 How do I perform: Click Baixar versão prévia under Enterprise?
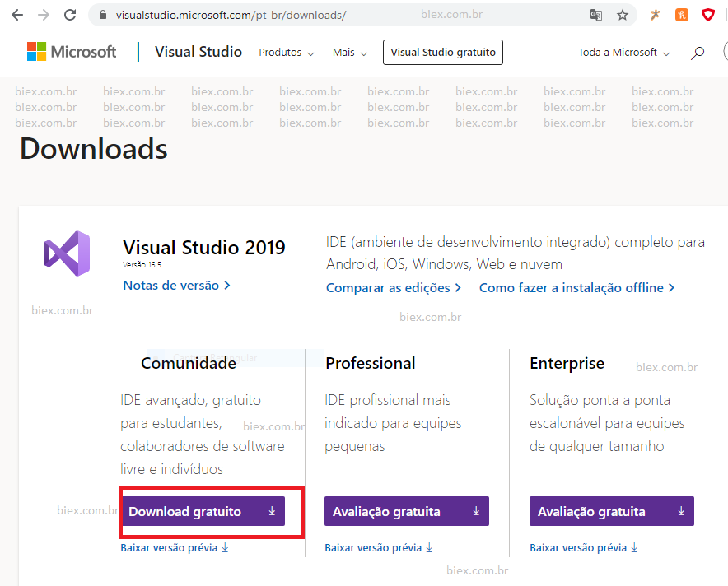pos(584,548)
